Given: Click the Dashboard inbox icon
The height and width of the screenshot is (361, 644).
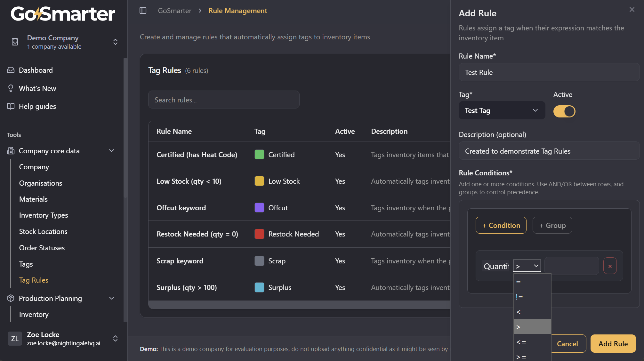Looking at the screenshot, I should [11, 70].
